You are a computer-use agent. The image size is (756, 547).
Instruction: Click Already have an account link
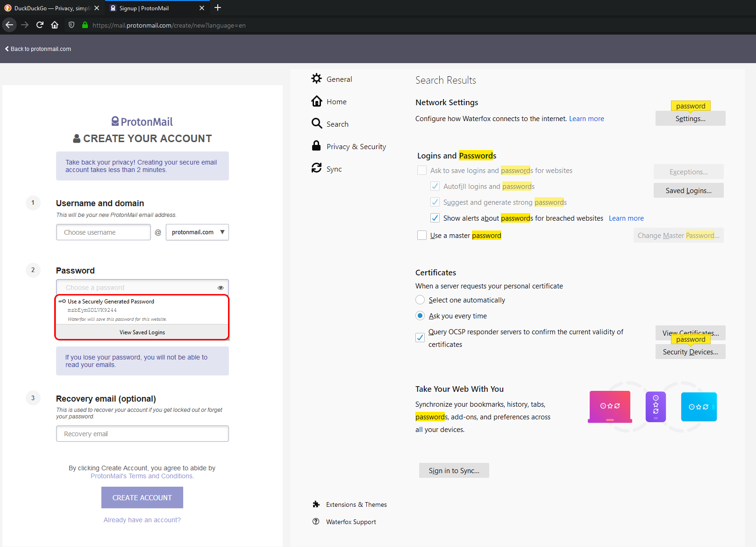click(142, 520)
